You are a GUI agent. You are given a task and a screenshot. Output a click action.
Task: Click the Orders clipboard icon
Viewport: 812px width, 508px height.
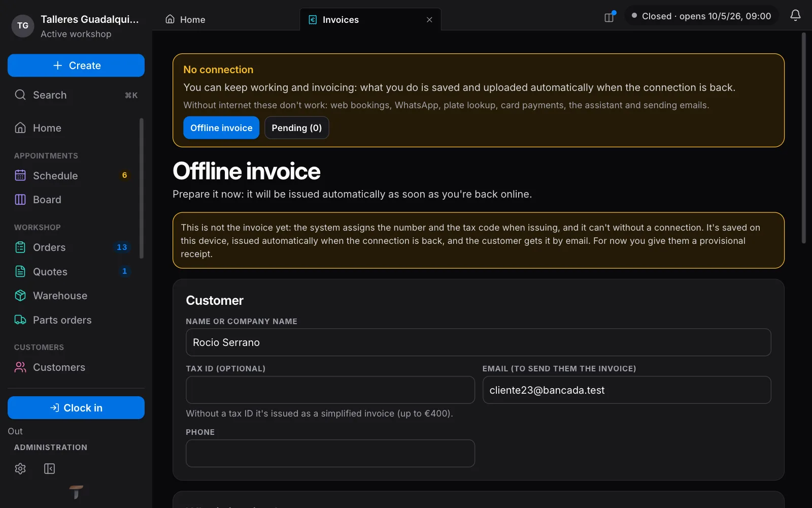click(20, 247)
